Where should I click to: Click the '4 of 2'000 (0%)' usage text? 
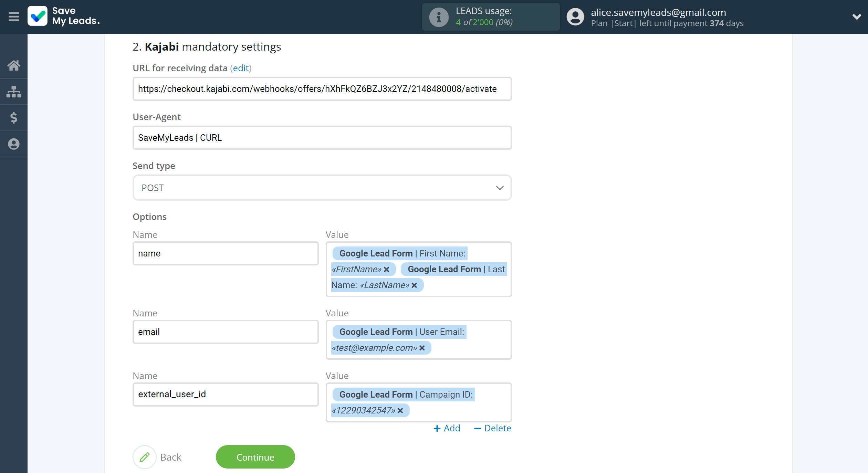[484, 22]
